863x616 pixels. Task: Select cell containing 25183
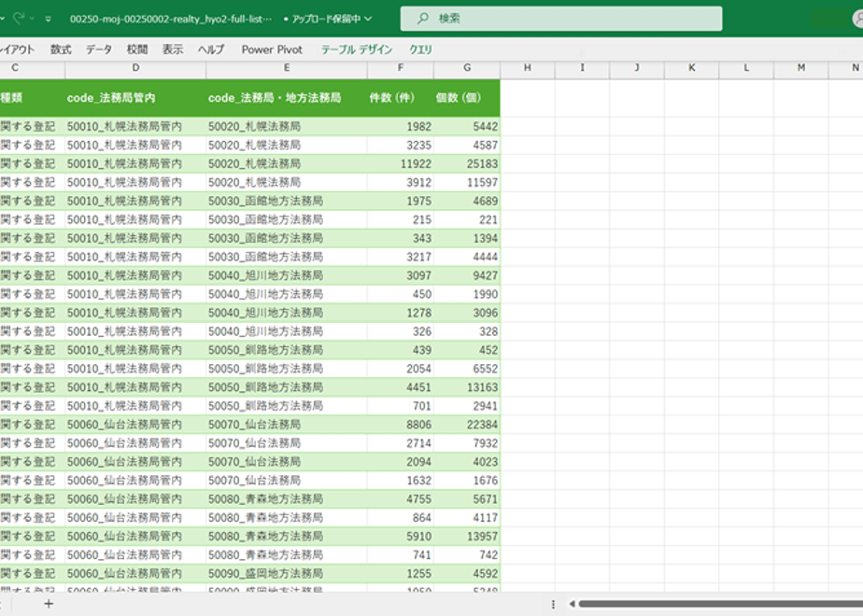467,164
